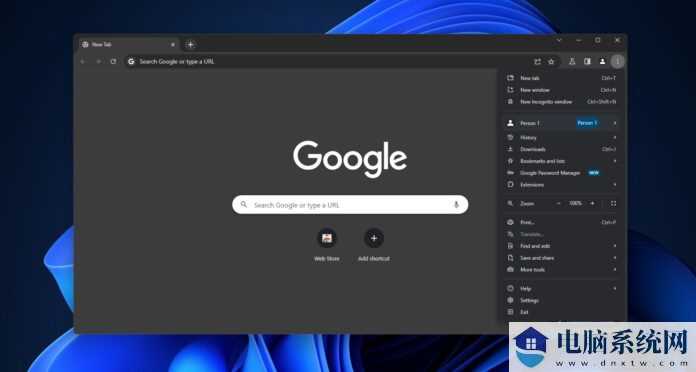The height and width of the screenshot is (372, 696).
Task: Click the forward navigation arrow
Action: tap(98, 62)
